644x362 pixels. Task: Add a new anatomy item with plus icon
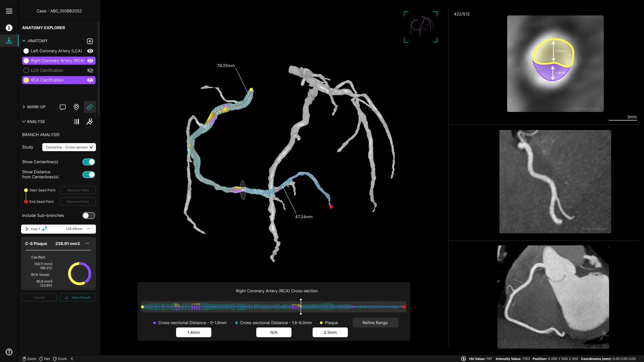tap(90, 41)
